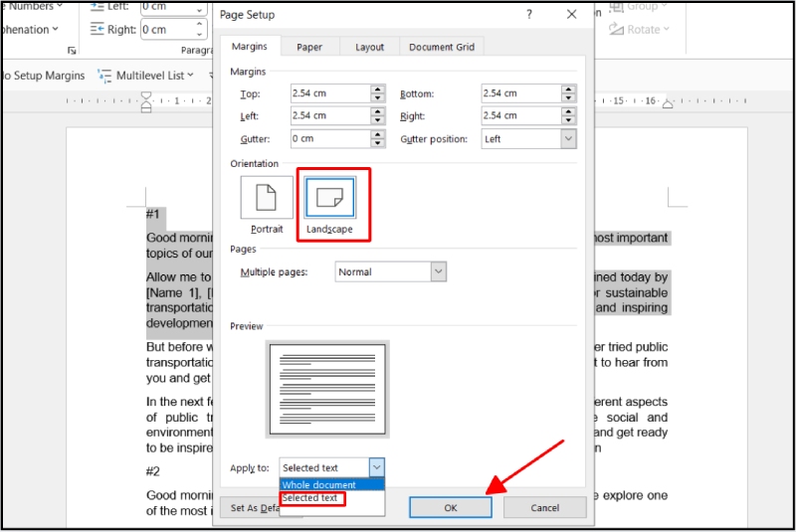This screenshot has height=532, width=796.
Task: Open the Multiple pages dropdown
Action: tap(439, 271)
